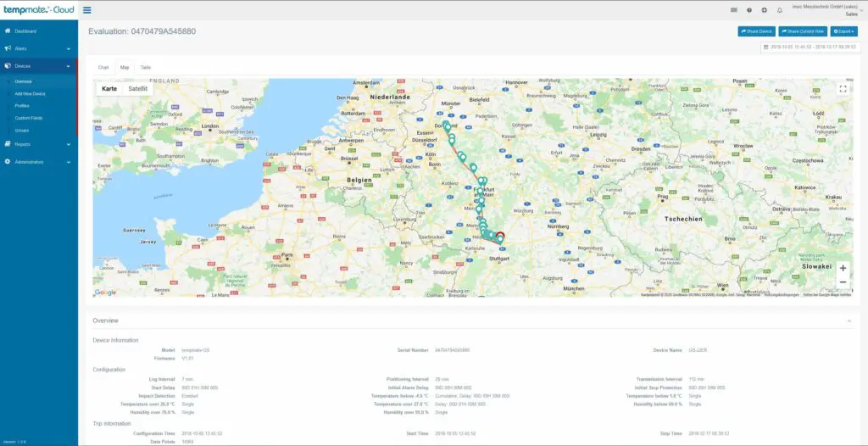This screenshot has width=868, height=446.
Task: Open the help question-mark icon
Action: [x=749, y=10]
